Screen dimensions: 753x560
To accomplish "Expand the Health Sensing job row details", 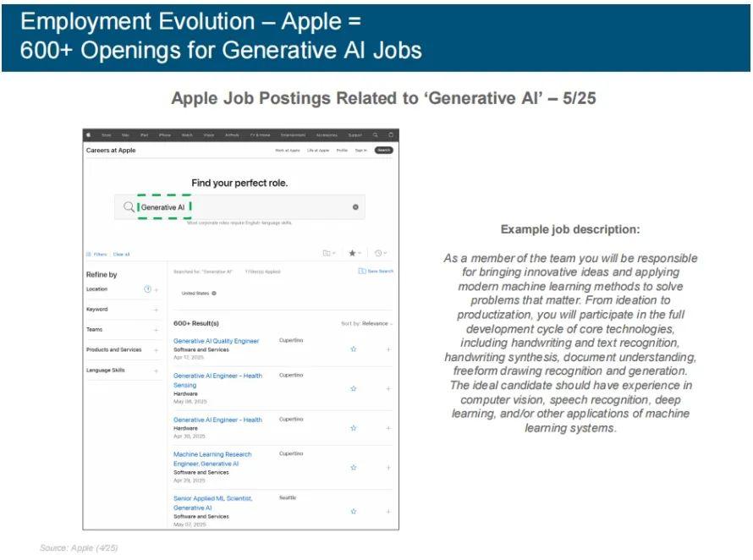I will (388, 388).
